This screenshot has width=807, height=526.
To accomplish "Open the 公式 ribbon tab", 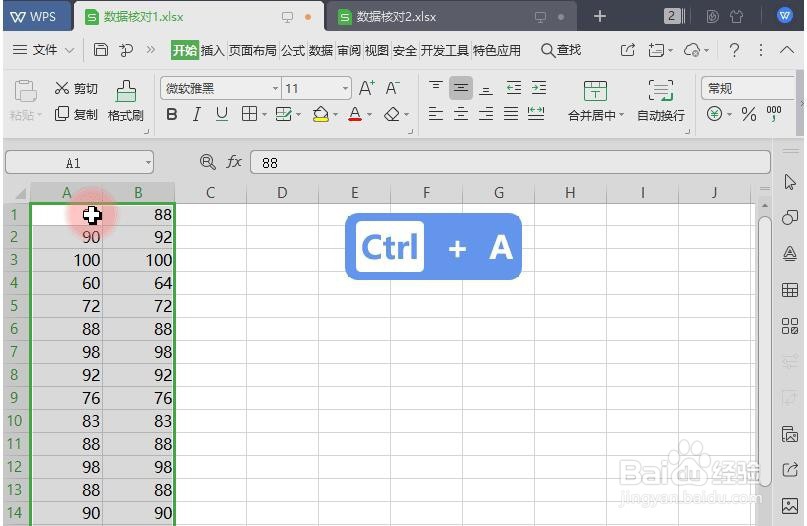I will [293, 50].
